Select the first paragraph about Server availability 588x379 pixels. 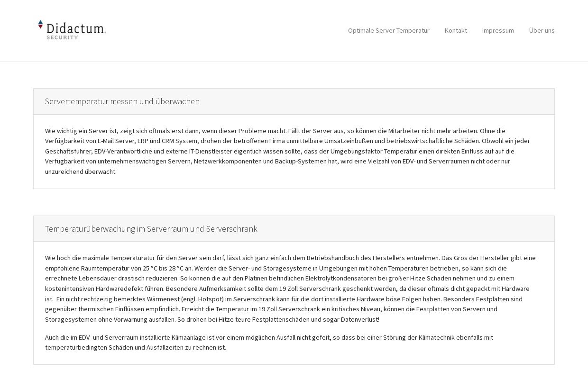click(288, 151)
